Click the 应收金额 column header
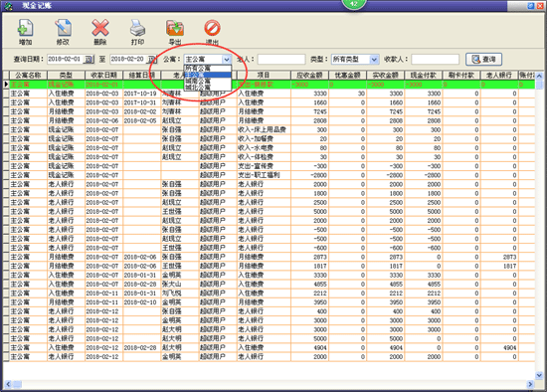The width and height of the screenshot is (547, 392). point(309,75)
